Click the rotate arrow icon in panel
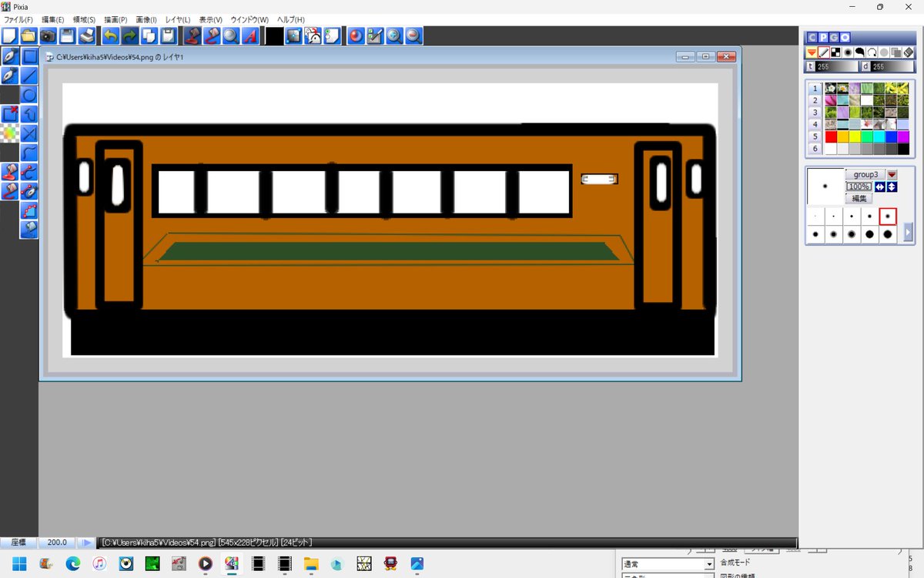Image resolution: width=924 pixels, height=578 pixels. point(872,52)
